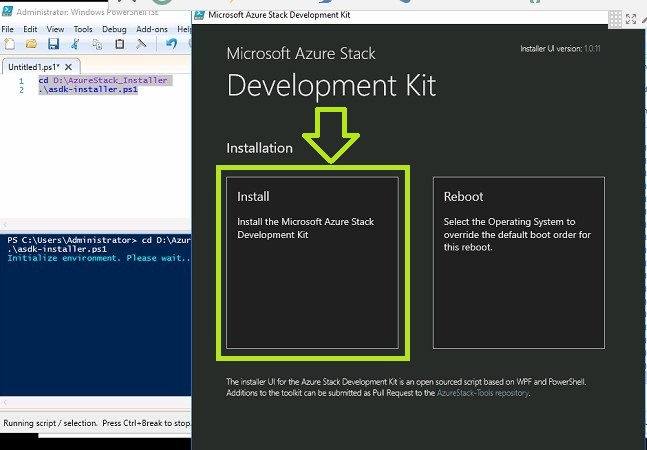Choose the Install tile in Azure Stack installer
The image size is (647, 450).
pyautogui.click(x=312, y=263)
